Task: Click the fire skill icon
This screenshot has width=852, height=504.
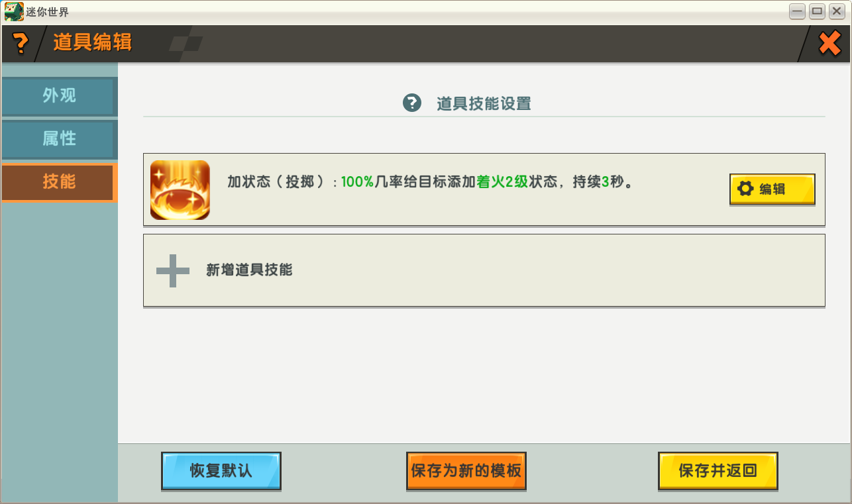Action: [x=180, y=190]
